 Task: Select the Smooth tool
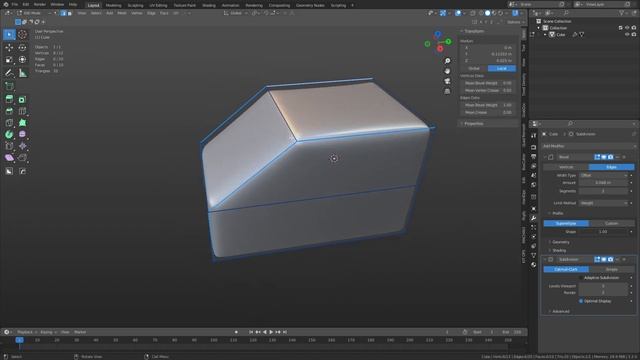pyautogui.click(x=22, y=134)
